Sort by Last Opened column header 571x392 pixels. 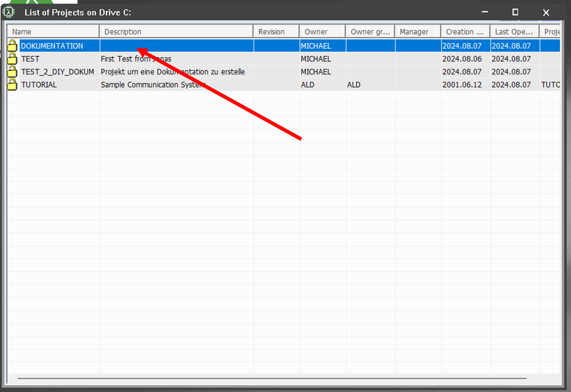tap(514, 31)
